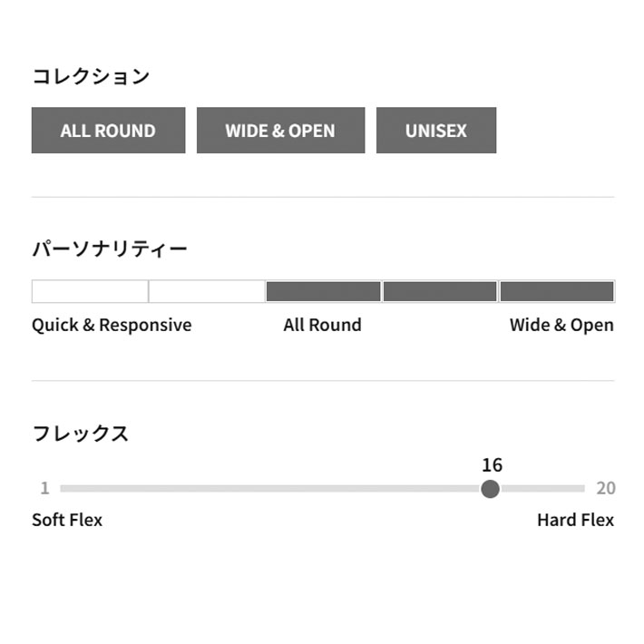This screenshot has width=644, height=644.
Task: Click the third (middle) filled personality segment
Action: coord(323,291)
